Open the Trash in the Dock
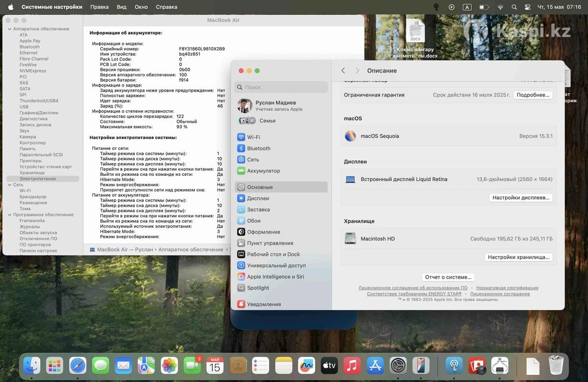588x382 pixels. click(x=556, y=365)
